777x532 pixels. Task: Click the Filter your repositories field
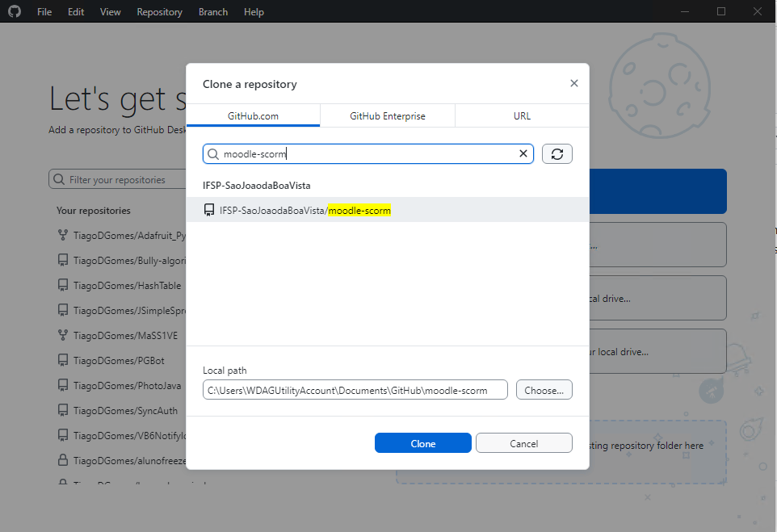tap(117, 179)
